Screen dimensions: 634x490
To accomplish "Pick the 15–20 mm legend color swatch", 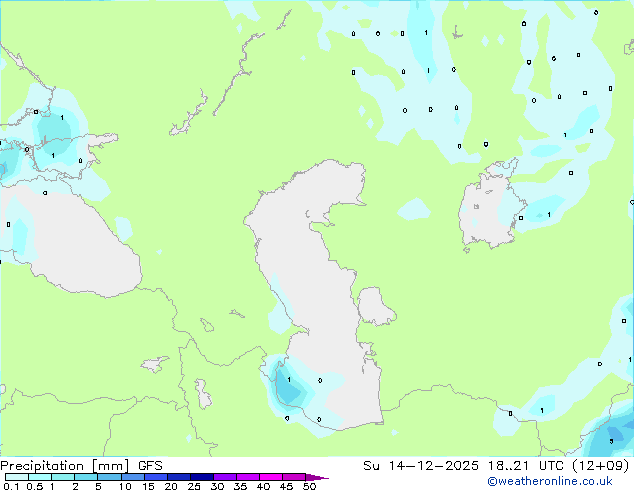I will 155,477.
